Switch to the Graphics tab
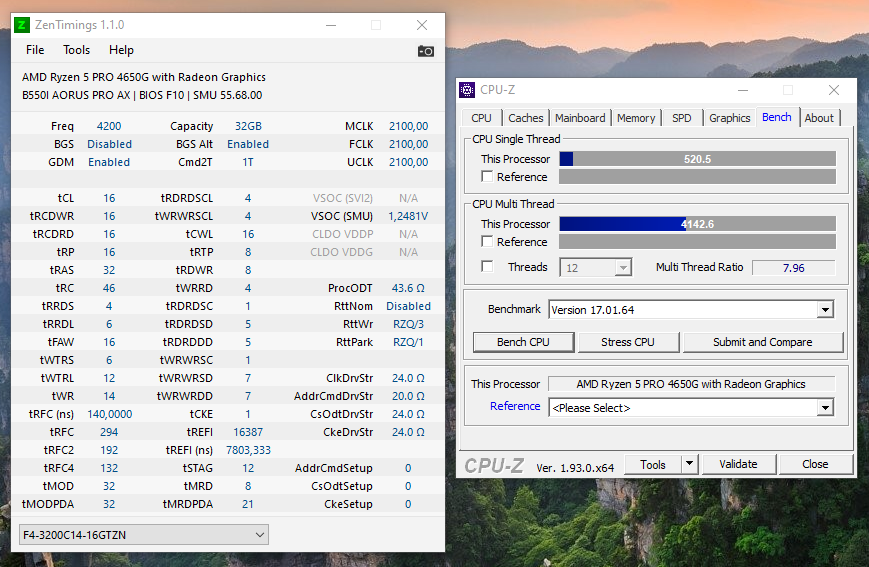 pos(729,118)
